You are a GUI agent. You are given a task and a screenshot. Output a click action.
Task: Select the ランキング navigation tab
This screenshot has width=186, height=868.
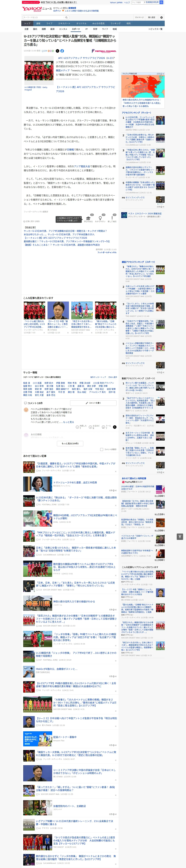coord(115,24)
